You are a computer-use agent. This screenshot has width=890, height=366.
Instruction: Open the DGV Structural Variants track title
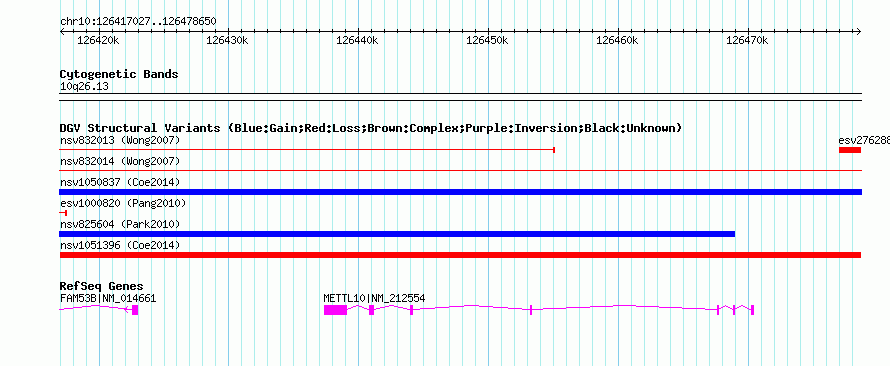pyautogui.click(x=371, y=128)
